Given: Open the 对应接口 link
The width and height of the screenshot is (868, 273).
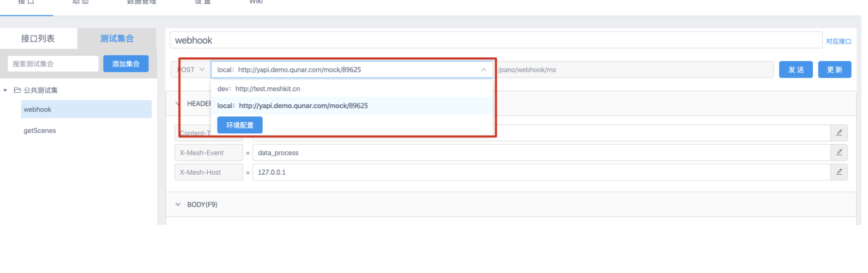Looking at the screenshot, I should tap(839, 41).
